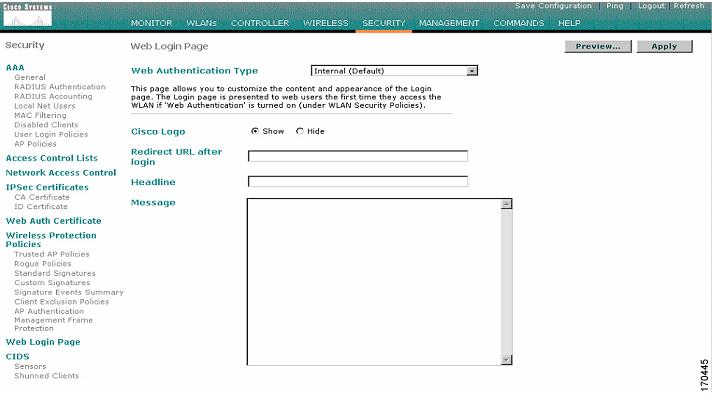Focus the Redirect URL after login field
This screenshot has width=712, height=398.
358,156
